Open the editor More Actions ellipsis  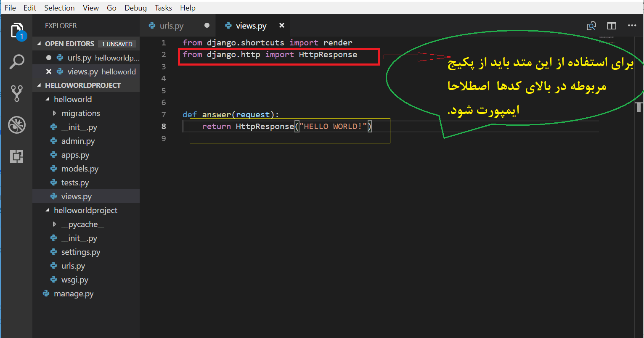[x=632, y=26]
